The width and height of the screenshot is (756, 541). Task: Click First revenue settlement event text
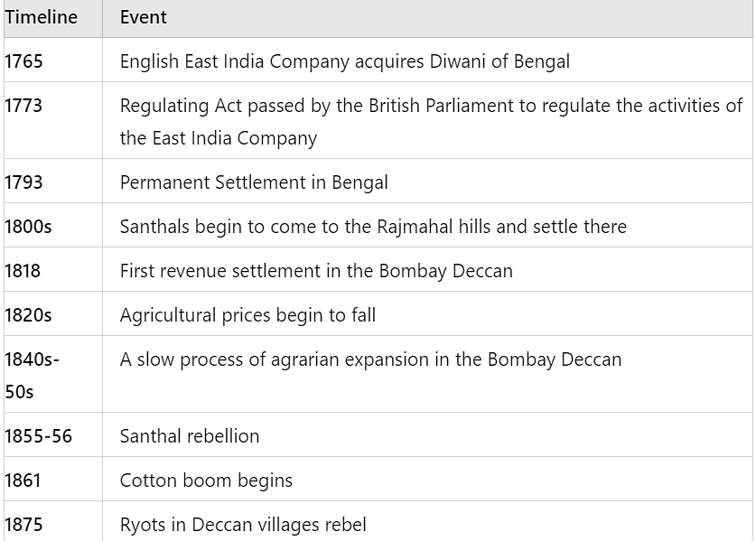[316, 271]
